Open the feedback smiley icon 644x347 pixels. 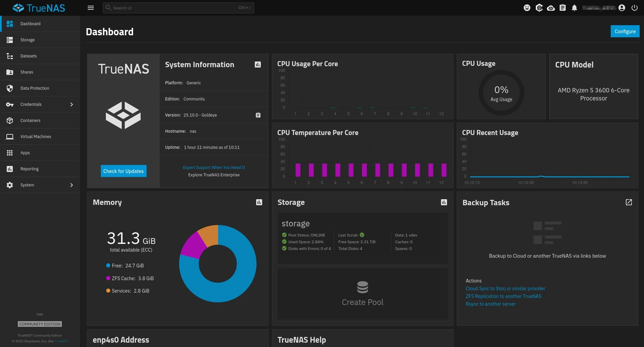pos(527,8)
